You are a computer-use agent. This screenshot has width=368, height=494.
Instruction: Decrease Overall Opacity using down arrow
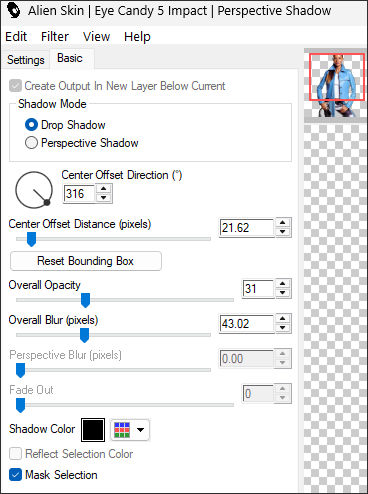pyautogui.click(x=283, y=293)
